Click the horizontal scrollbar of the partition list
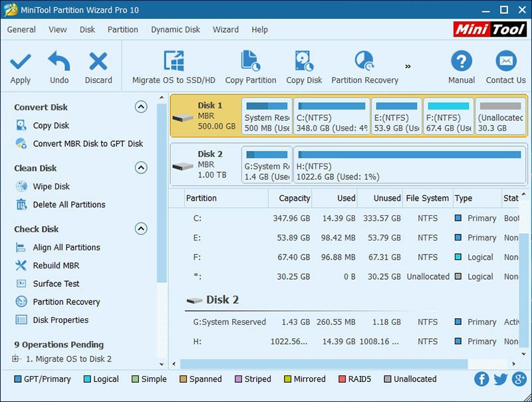This screenshot has height=402, width=532. pos(324,364)
